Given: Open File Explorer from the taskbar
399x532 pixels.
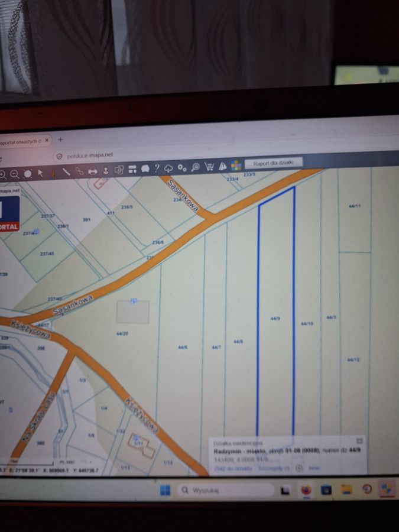Looking at the screenshot, I should (346, 489).
